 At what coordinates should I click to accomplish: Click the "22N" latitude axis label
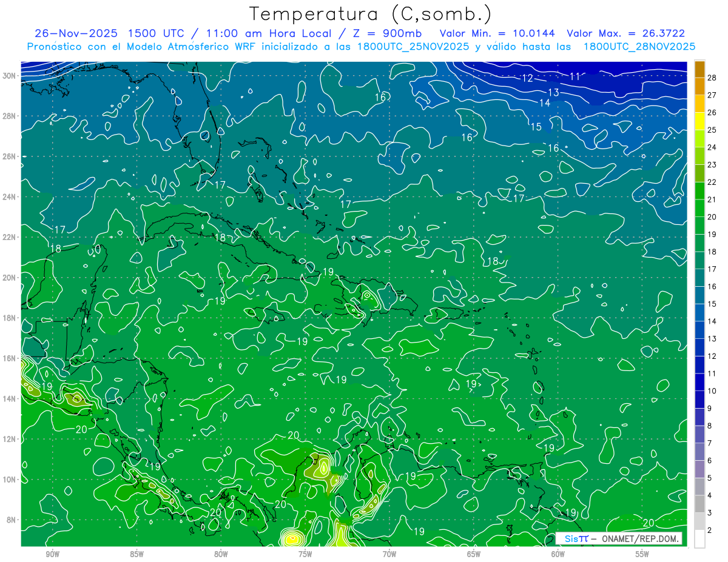click(9, 237)
